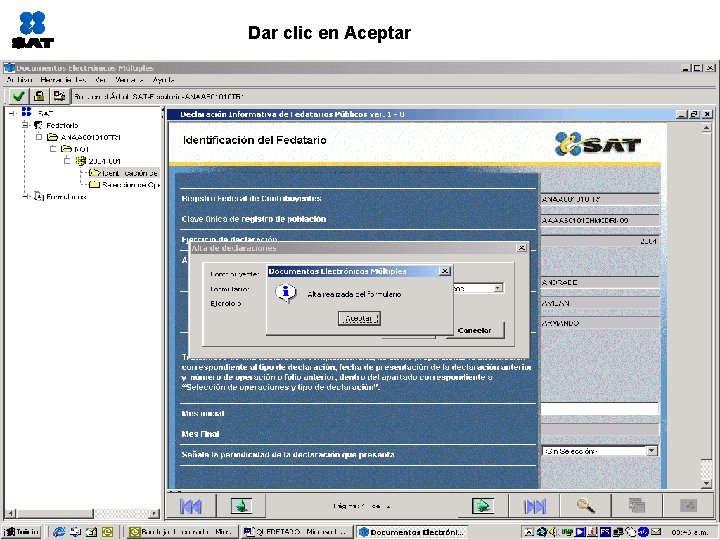Collapse the NOT folder node

click(x=53, y=149)
